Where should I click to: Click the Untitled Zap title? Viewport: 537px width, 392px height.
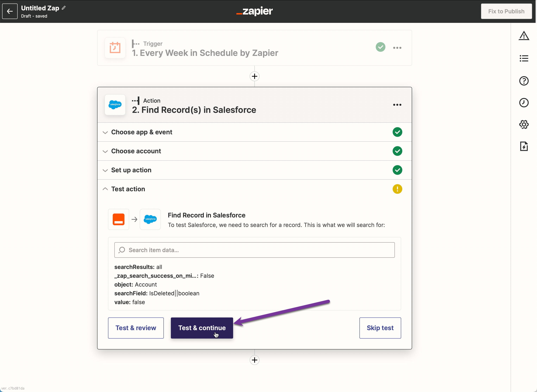tap(40, 8)
